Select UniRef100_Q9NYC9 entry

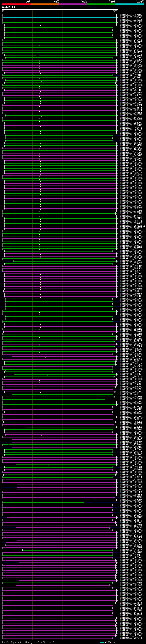131,223
